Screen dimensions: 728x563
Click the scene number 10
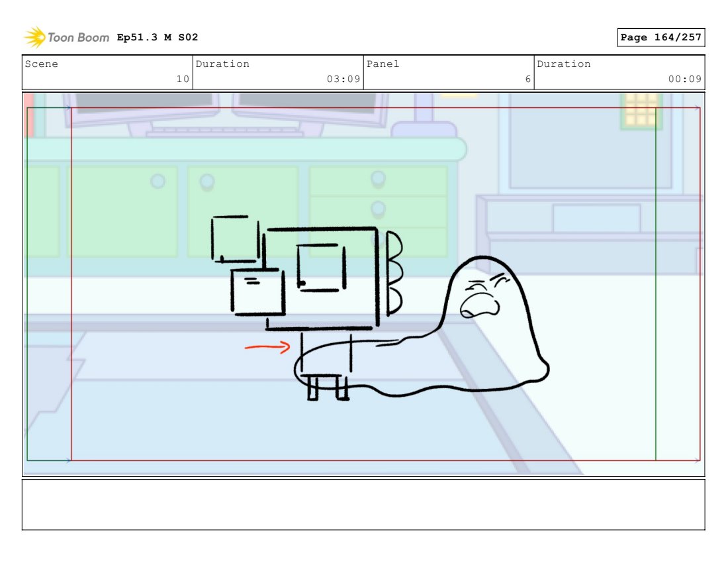click(x=182, y=79)
